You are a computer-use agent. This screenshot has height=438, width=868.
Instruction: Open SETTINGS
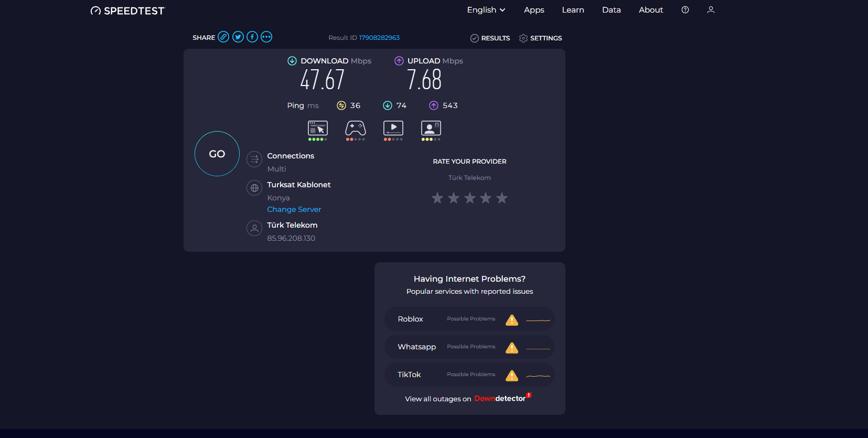tap(541, 38)
